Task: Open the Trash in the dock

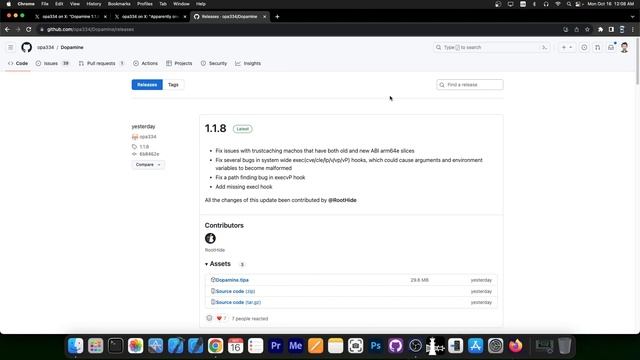Action: (x=564, y=346)
